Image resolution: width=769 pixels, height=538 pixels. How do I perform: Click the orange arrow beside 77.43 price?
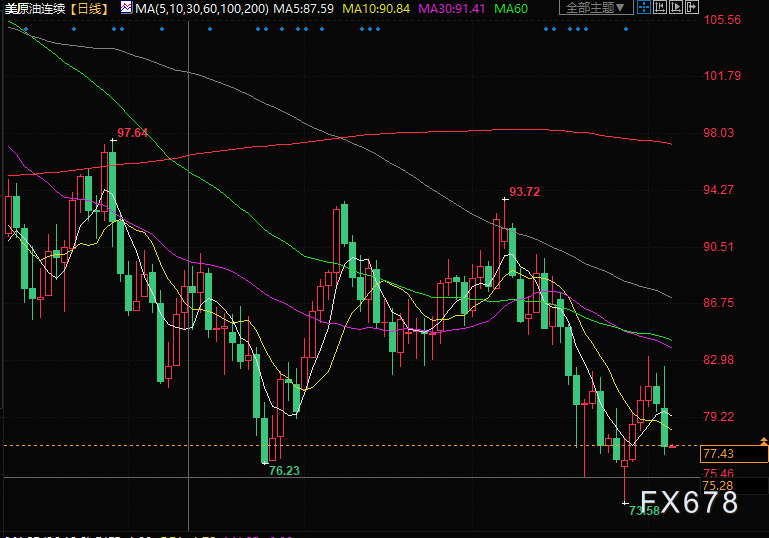[x=764, y=441]
